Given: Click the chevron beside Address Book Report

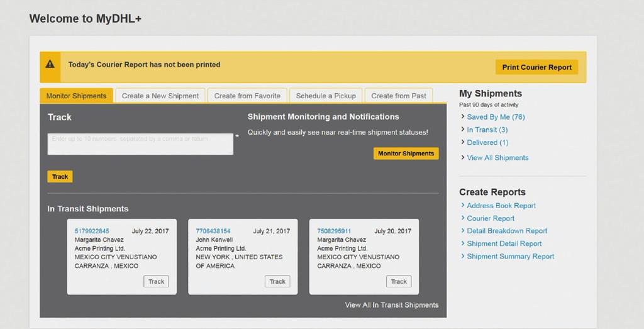Looking at the screenshot, I should click(x=463, y=205).
